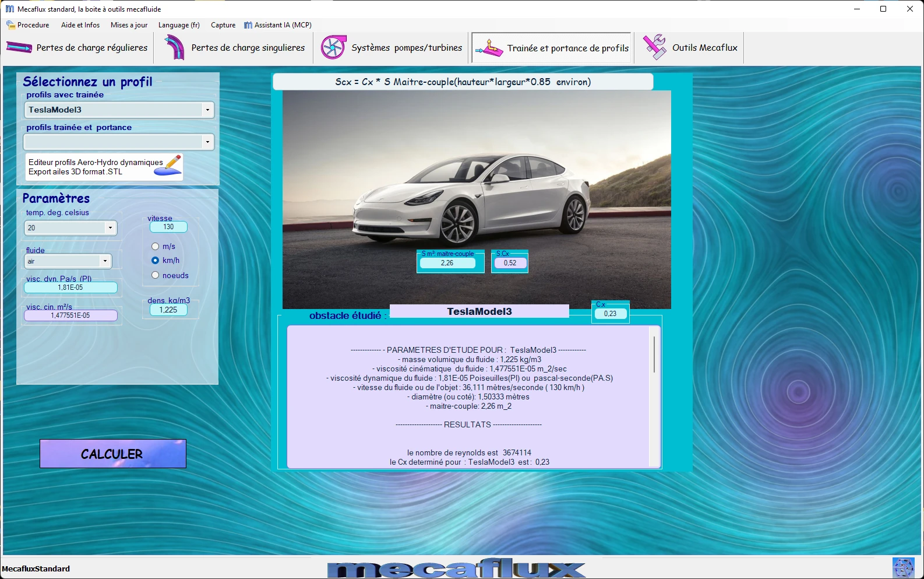
Task: Open the Aero-Hydro profile editor
Action: click(104, 167)
